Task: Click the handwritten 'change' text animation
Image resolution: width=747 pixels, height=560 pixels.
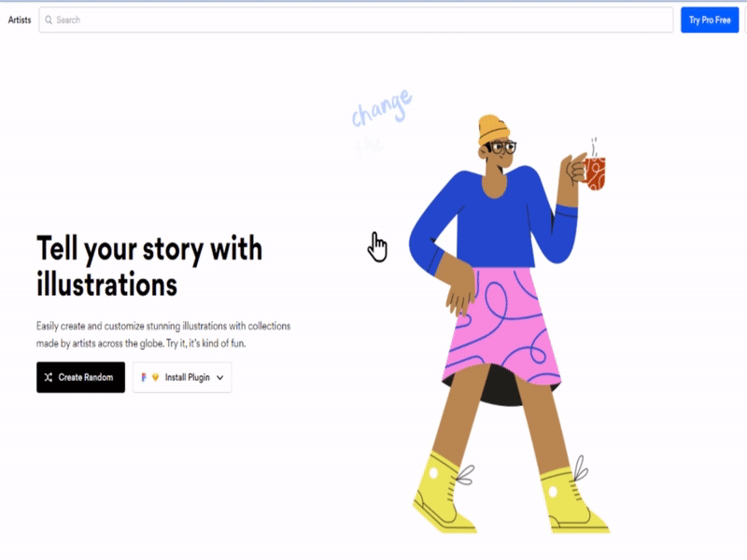Action: click(382, 108)
